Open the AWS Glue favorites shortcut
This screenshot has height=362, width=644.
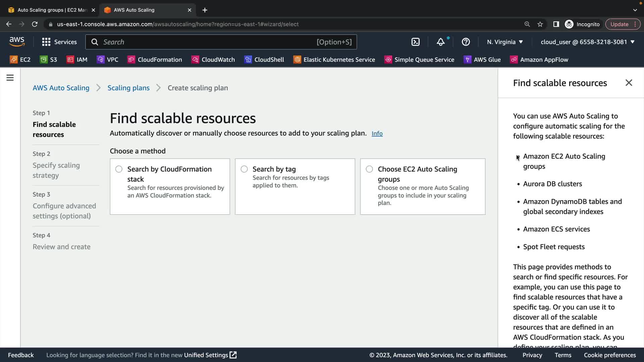tap(482, 60)
